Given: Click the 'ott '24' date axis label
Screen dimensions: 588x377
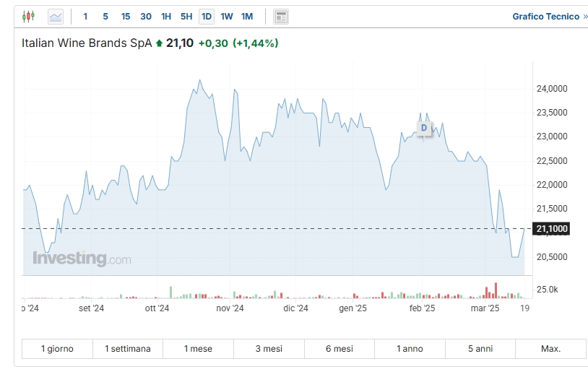Looking at the screenshot, I should (x=157, y=308).
